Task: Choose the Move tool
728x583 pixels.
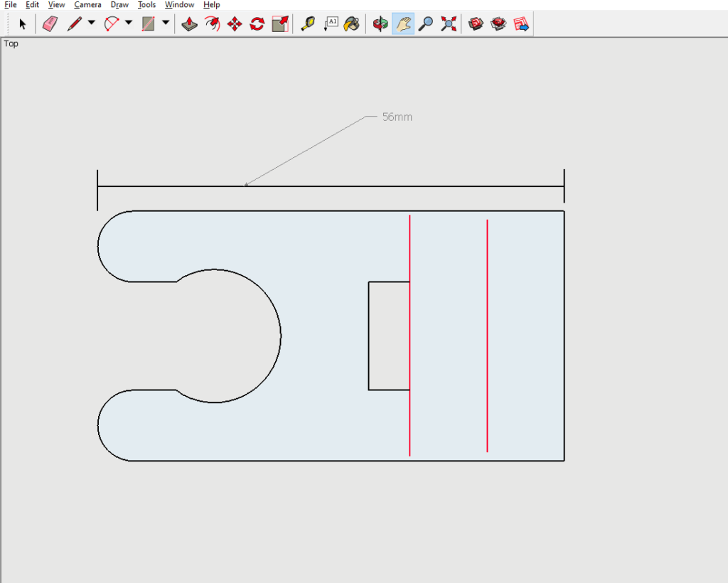Action: tap(235, 24)
